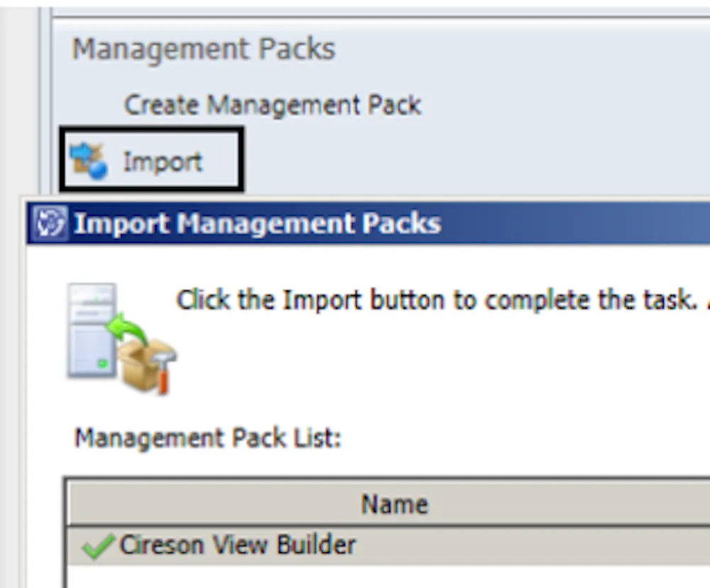Click the vertical divider left of Management Packs
The width and height of the screenshot is (710, 588).
coord(45,99)
